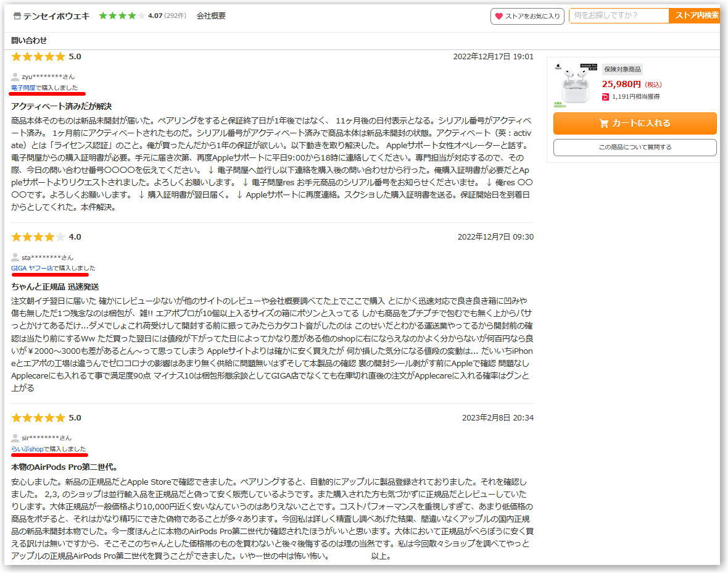Click the ストアをお気に入り favorite button

point(527,16)
